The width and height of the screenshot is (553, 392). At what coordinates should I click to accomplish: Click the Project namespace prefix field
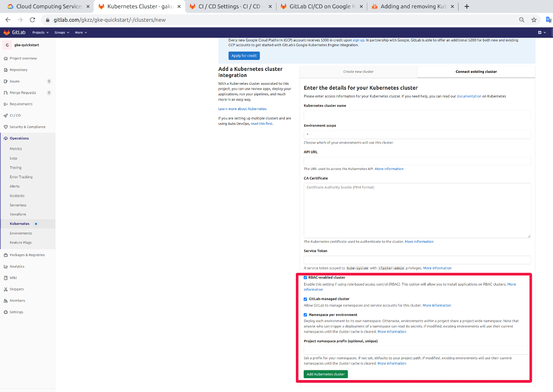point(418,350)
